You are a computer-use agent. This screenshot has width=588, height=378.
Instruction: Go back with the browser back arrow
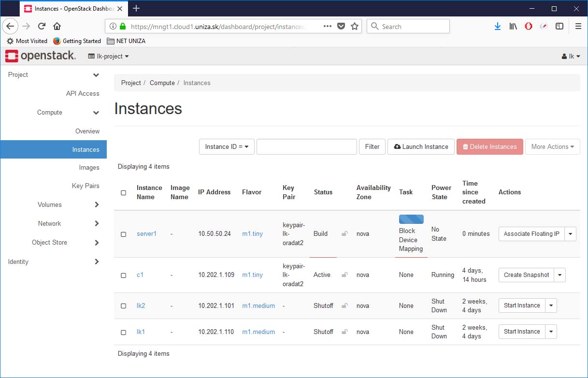pyautogui.click(x=11, y=27)
